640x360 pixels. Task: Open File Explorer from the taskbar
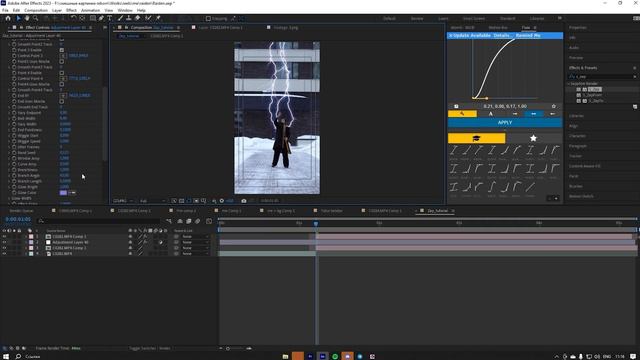point(285,356)
